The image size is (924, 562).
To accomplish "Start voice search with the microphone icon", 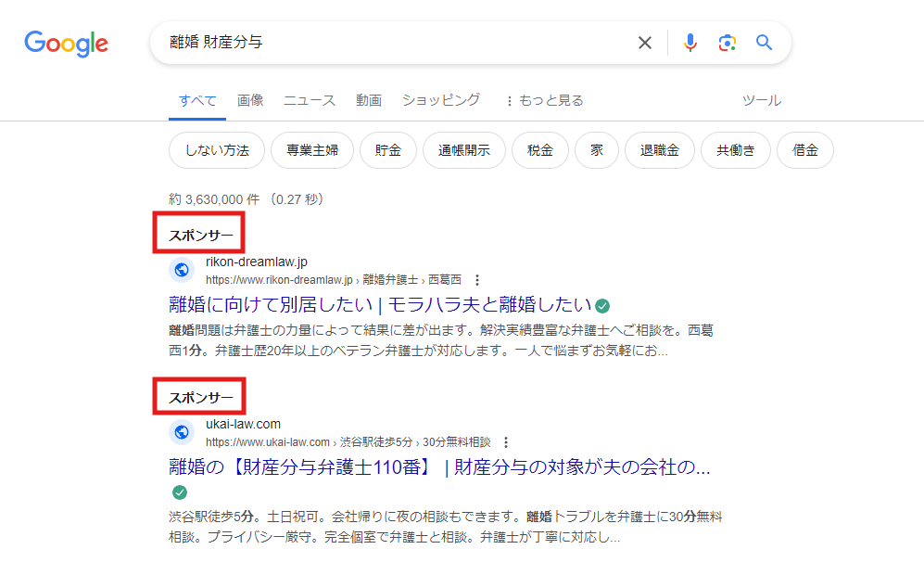I will pyautogui.click(x=690, y=43).
